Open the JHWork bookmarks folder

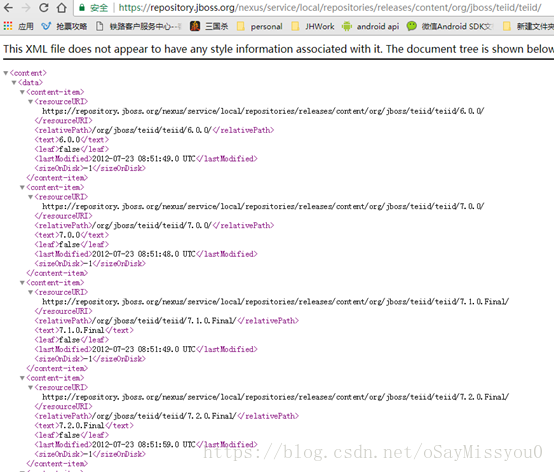pyautogui.click(x=313, y=26)
